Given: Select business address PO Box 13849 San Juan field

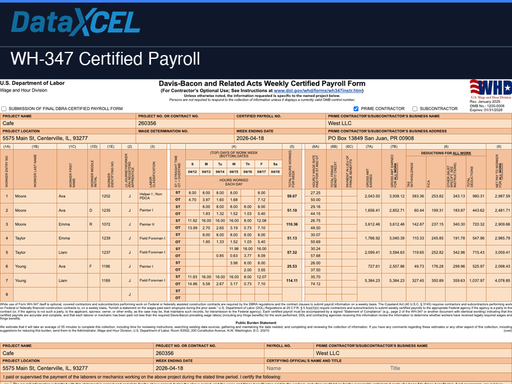Looking at the screenshot, I should tap(419, 138).
